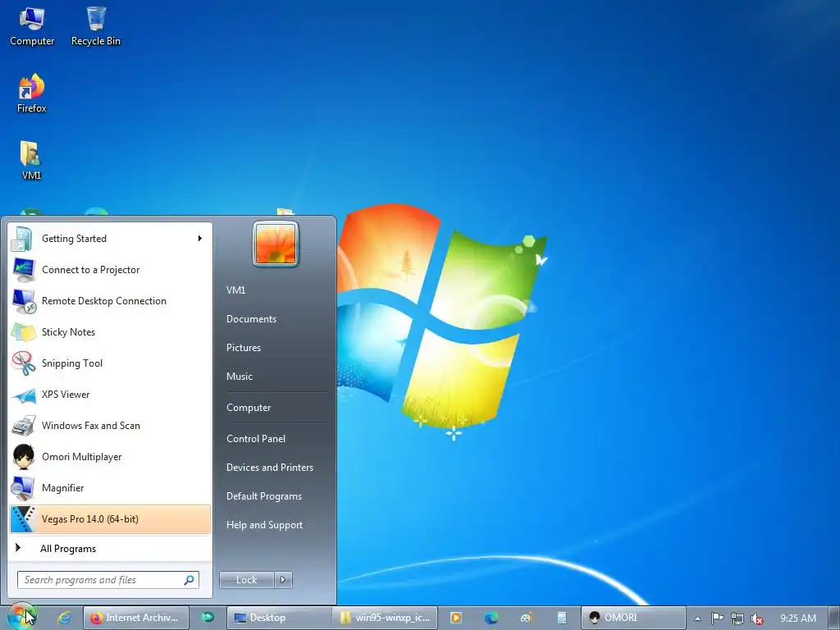The height and width of the screenshot is (630, 840).
Task: Click the muted volume tray icon
Action: (757, 619)
